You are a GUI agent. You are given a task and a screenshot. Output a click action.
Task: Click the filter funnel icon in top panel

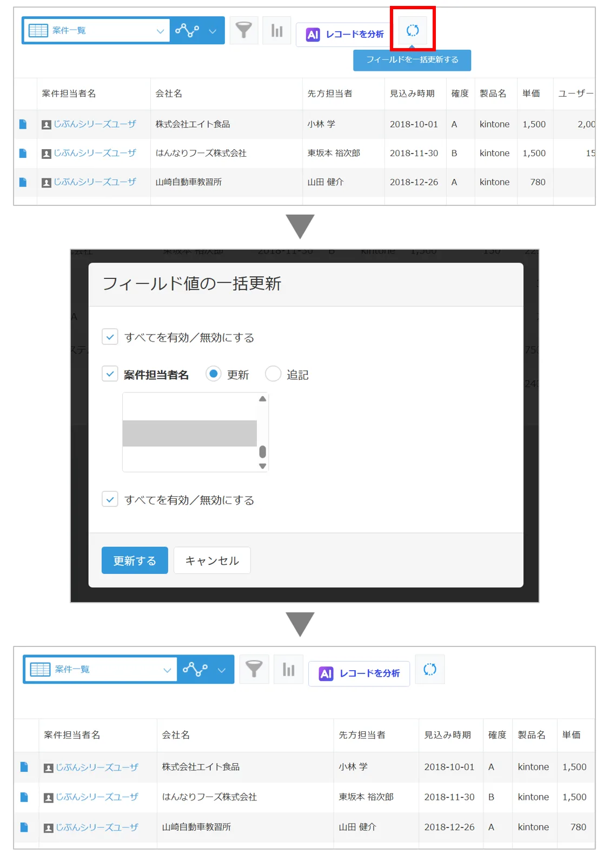244,30
